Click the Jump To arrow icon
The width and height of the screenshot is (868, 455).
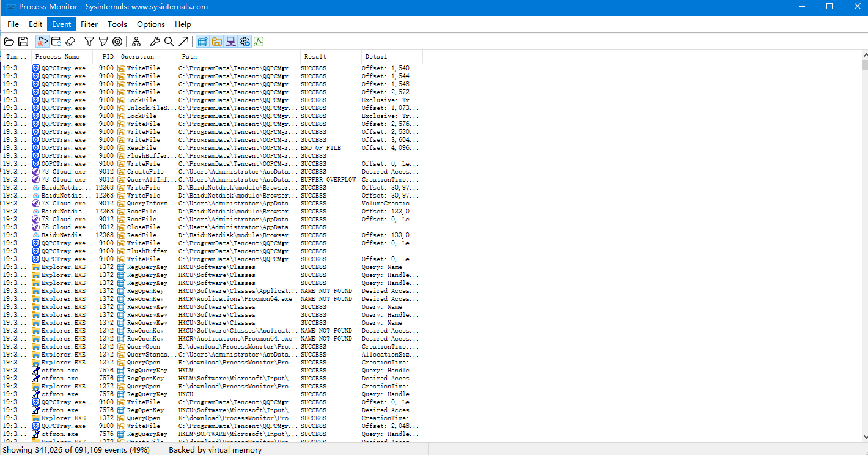pos(183,42)
